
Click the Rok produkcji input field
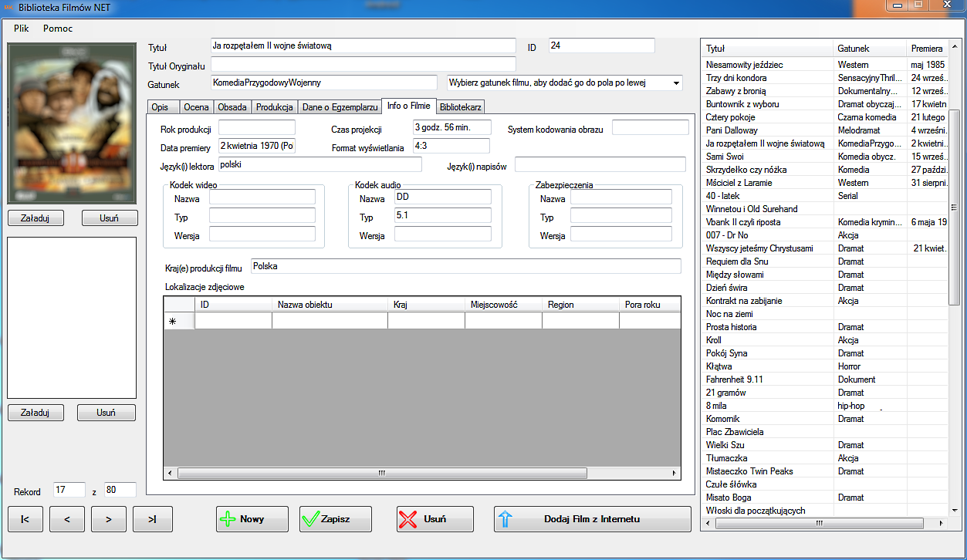(x=257, y=127)
